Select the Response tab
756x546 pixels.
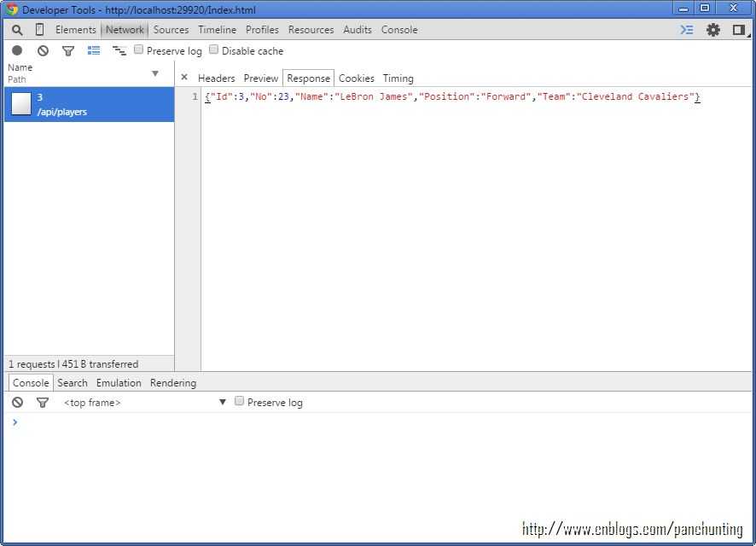tap(309, 78)
